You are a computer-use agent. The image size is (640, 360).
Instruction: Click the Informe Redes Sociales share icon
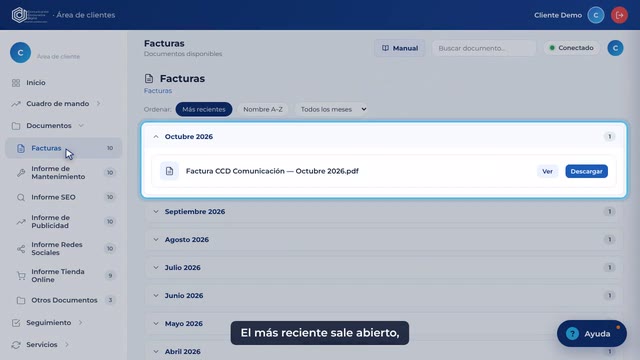[x=21, y=249]
